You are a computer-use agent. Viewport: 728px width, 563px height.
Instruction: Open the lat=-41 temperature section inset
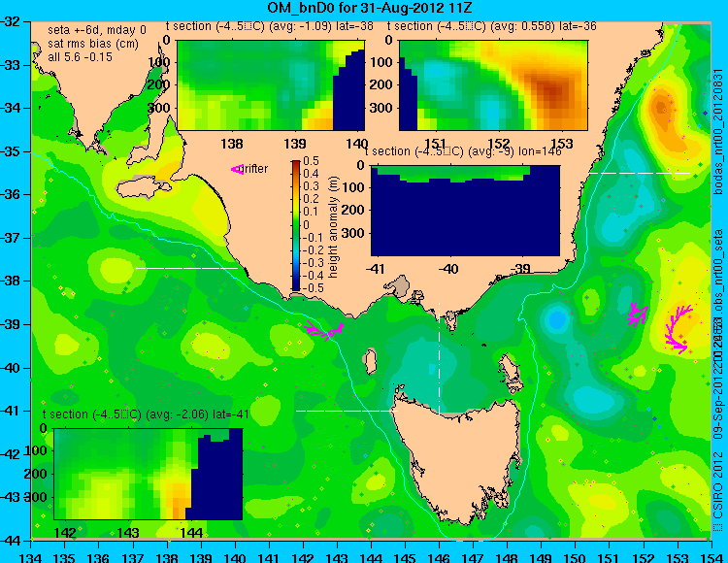(149, 474)
